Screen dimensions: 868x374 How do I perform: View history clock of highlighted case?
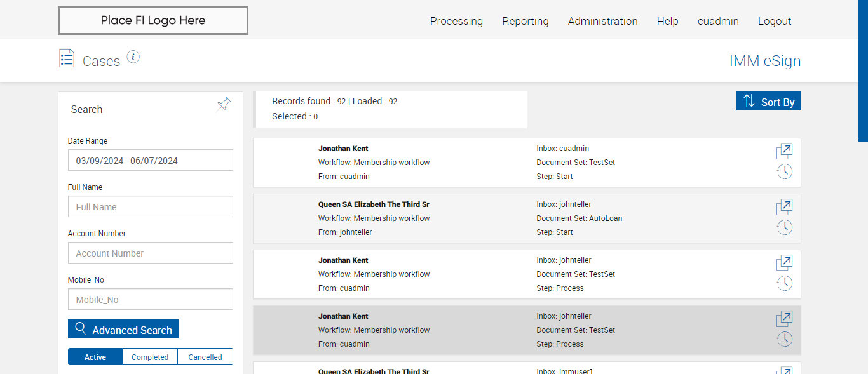click(x=785, y=339)
